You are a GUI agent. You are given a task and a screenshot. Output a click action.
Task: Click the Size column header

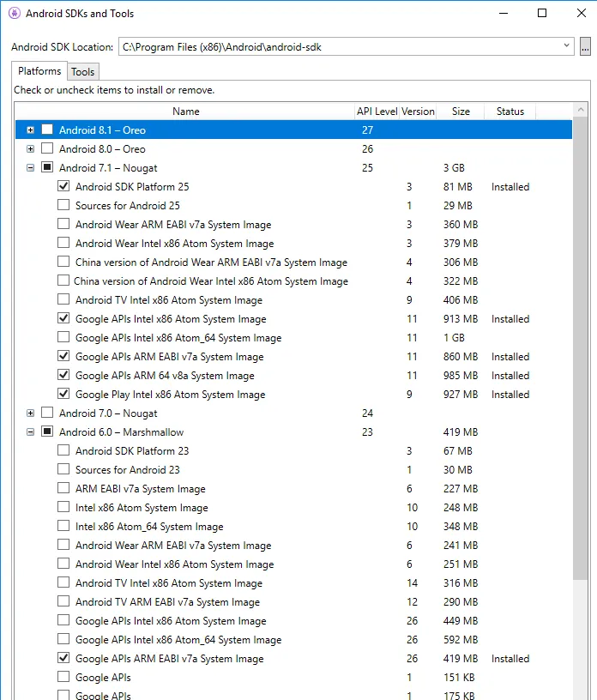[461, 112]
